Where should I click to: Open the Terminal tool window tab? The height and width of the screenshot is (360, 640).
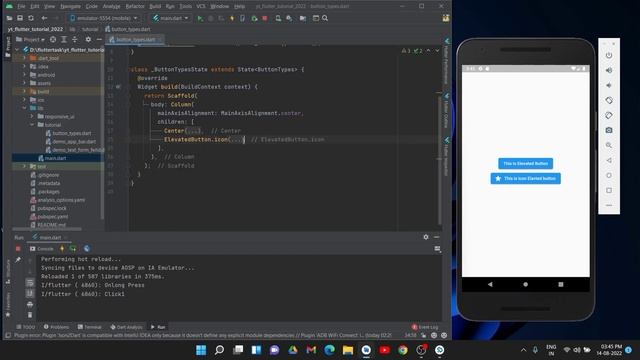pos(89,327)
